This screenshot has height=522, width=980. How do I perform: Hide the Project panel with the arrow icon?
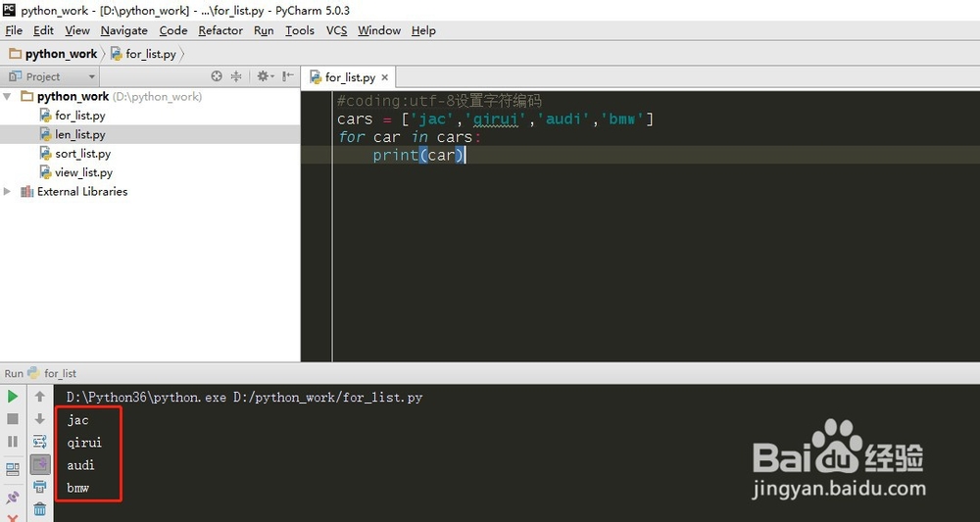pos(288,76)
